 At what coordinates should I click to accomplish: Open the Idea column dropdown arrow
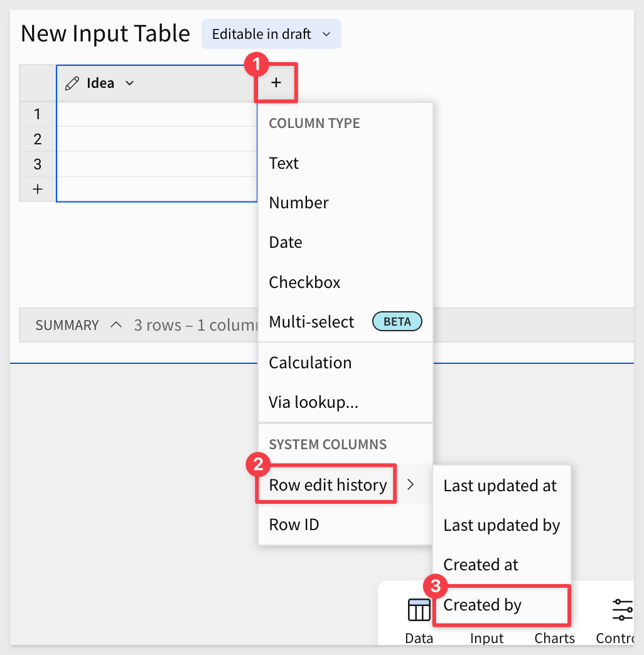pyautogui.click(x=129, y=83)
